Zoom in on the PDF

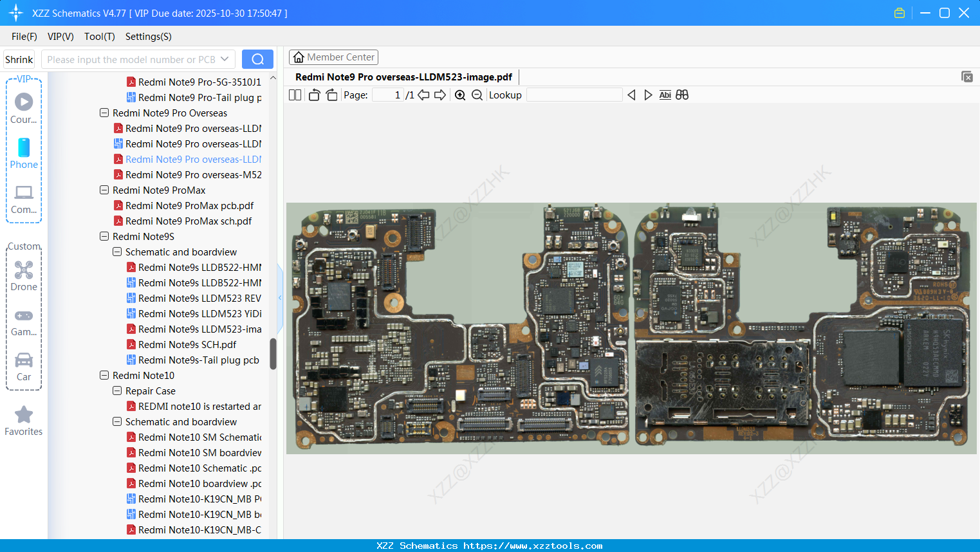(460, 95)
